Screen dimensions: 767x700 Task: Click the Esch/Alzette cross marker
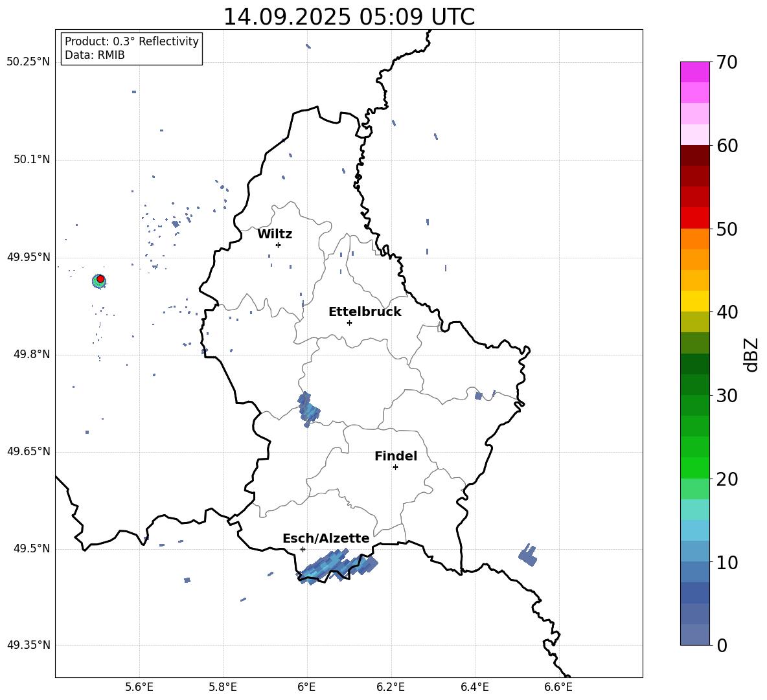click(303, 549)
